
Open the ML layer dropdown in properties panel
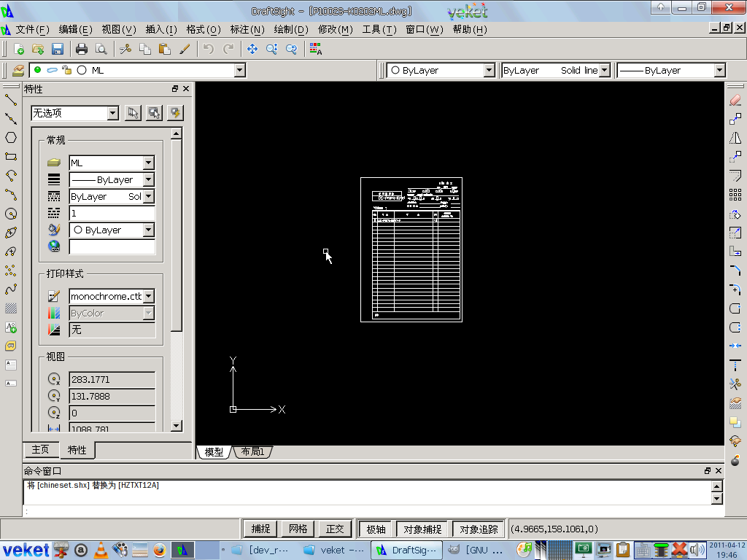(149, 163)
